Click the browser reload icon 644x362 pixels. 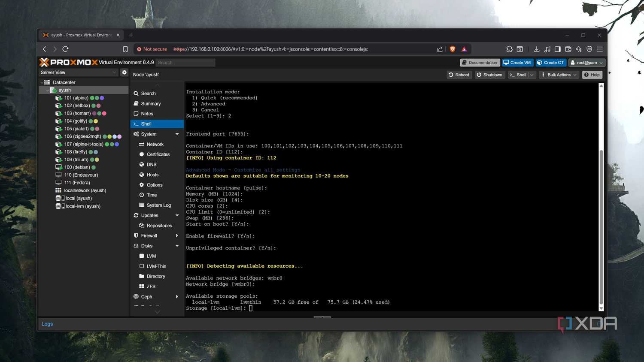[x=65, y=49]
